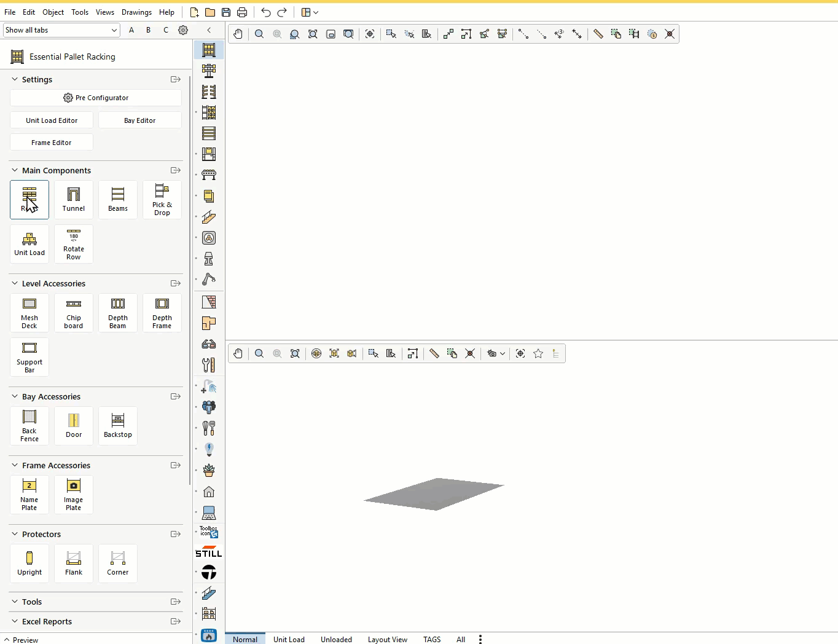The width and height of the screenshot is (838, 644).
Task: Expand the Excel Reports section
Action: click(x=15, y=621)
